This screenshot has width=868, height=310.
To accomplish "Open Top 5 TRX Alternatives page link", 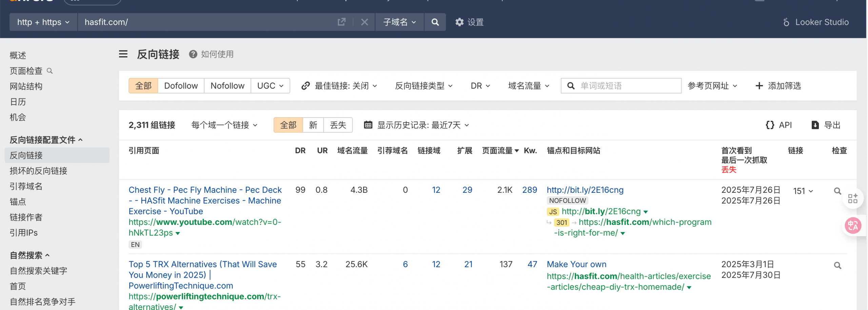I will pos(203,275).
